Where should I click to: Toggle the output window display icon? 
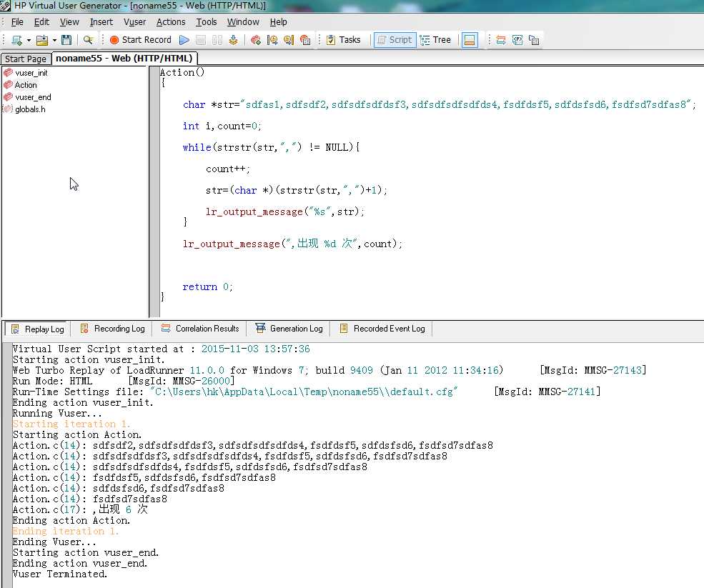pyautogui.click(x=470, y=40)
